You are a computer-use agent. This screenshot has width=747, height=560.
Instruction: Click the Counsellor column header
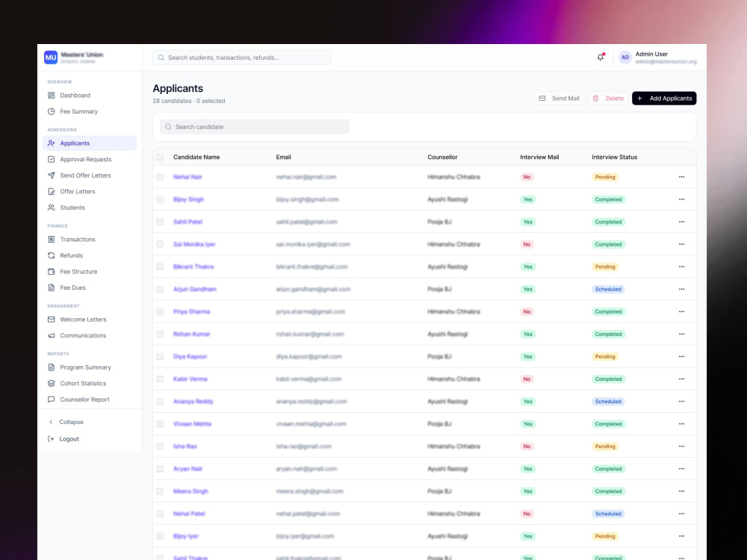442,157
